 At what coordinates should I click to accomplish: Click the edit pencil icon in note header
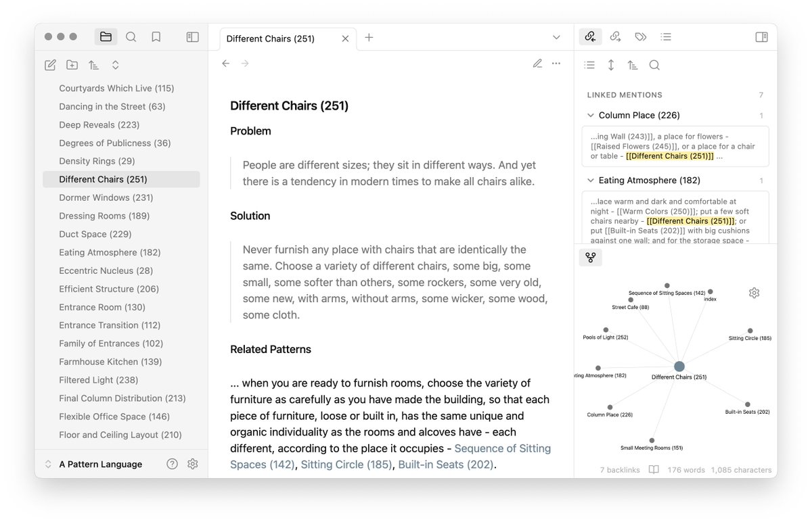[x=537, y=64]
